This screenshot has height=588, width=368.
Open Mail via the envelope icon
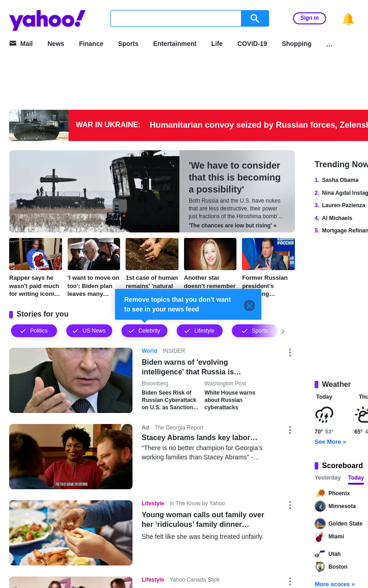coord(13,43)
